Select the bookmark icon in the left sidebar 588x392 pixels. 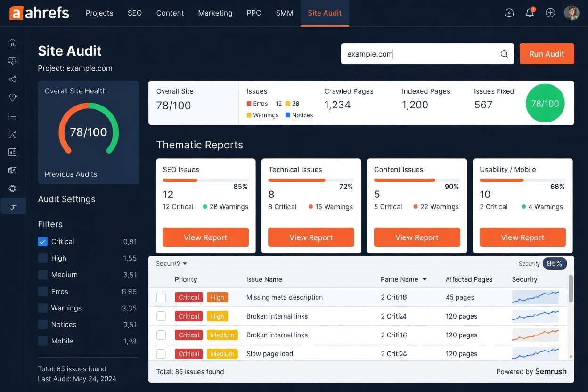12,134
